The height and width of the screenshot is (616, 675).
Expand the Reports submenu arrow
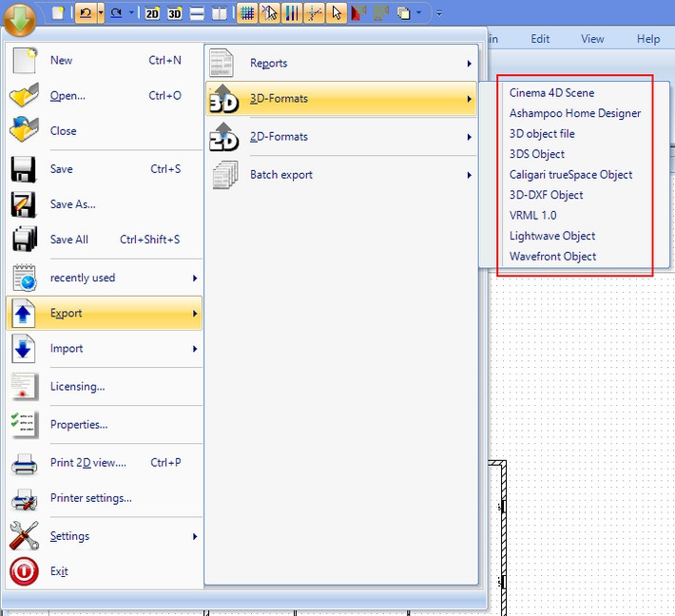pos(469,64)
